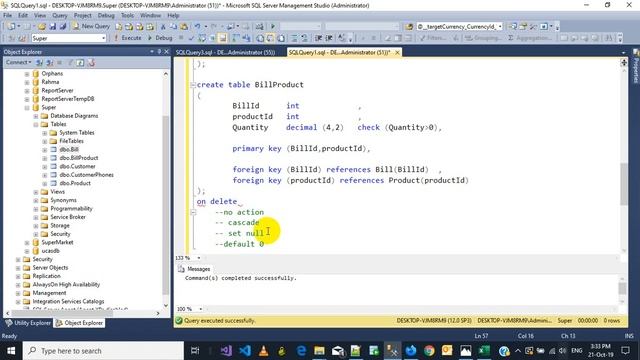
Task: Select the Messages results tab
Action: [x=194, y=269]
